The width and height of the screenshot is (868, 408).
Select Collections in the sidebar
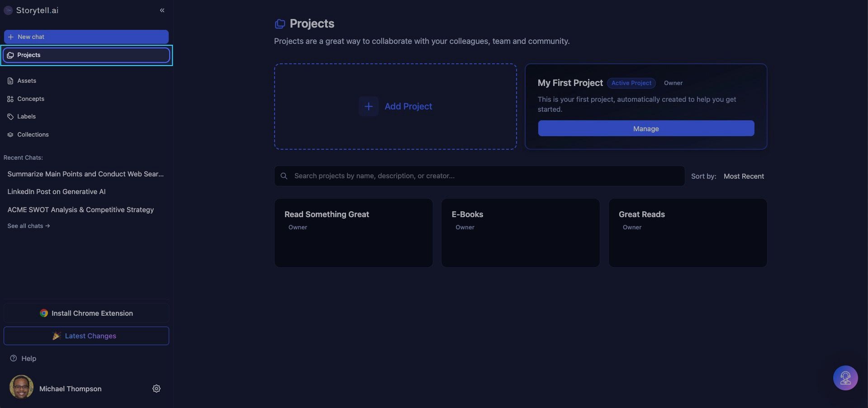point(33,134)
